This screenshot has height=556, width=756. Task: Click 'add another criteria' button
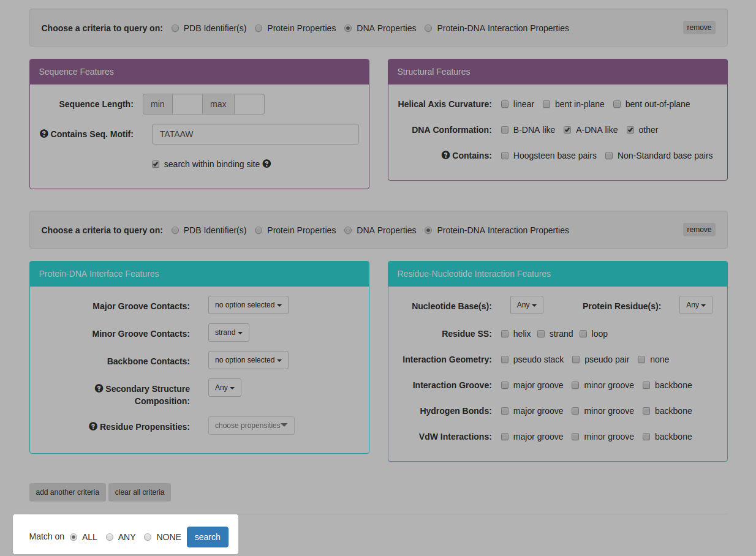(x=67, y=492)
